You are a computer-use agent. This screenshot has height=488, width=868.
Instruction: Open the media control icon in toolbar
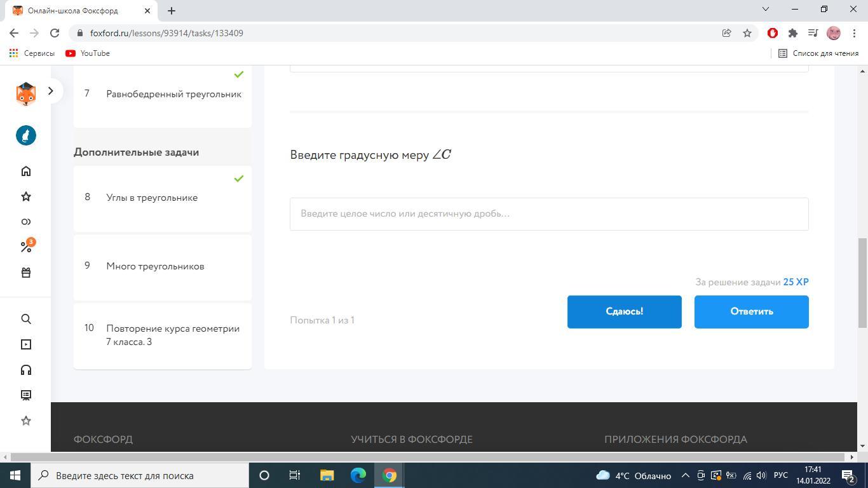click(x=813, y=33)
